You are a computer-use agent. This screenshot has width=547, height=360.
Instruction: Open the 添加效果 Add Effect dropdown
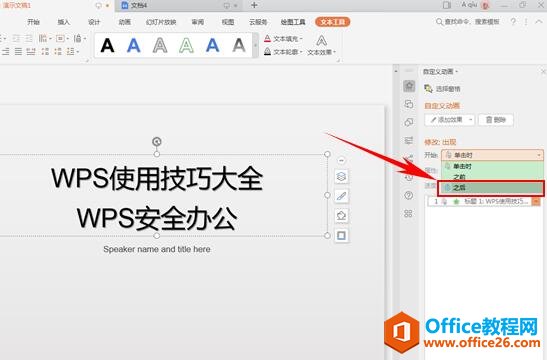449,120
